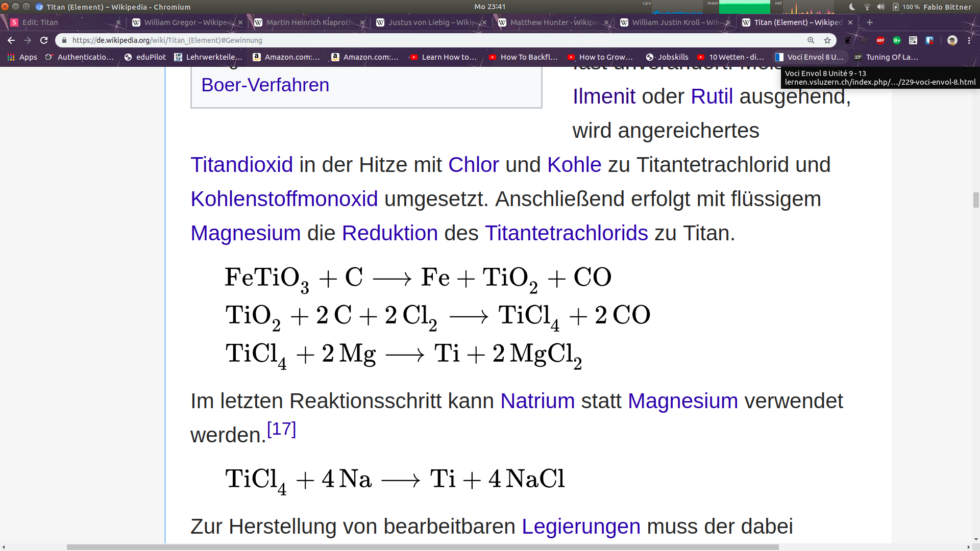Click the horizontal scrollbar at the bottom

(423, 547)
